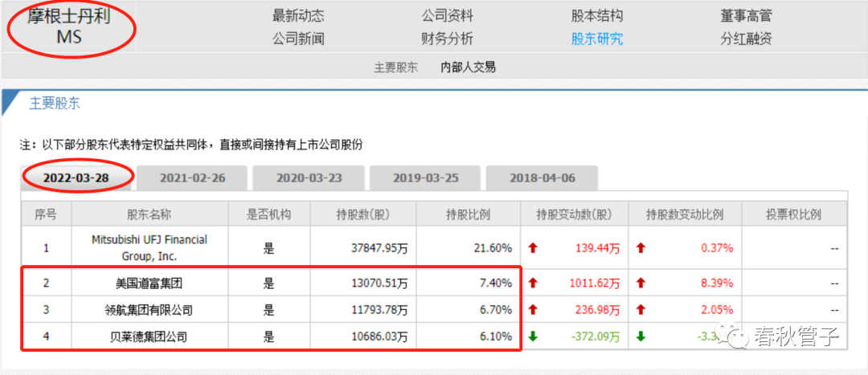Click the 是否机构 column header

(269, 214)
